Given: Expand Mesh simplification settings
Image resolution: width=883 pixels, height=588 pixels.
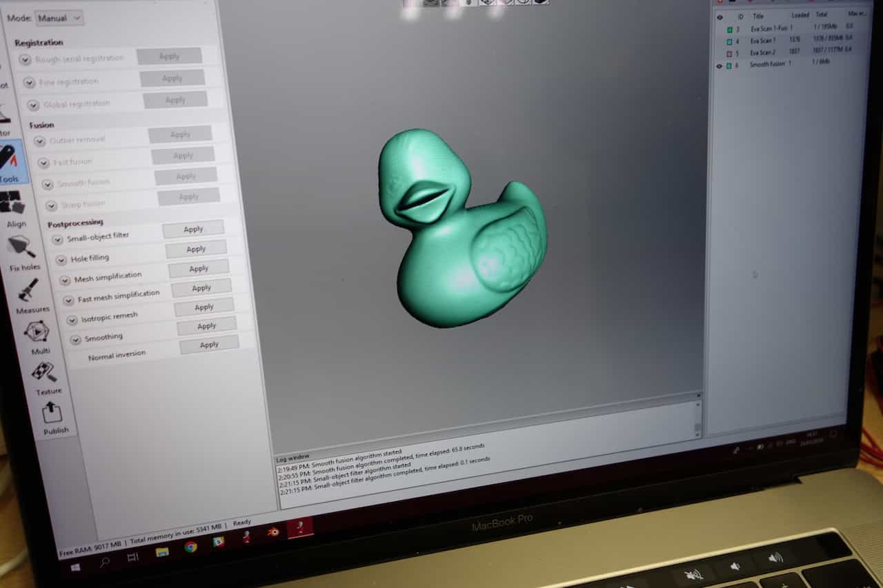Looking at the screenshot, I should pos(65,281).
